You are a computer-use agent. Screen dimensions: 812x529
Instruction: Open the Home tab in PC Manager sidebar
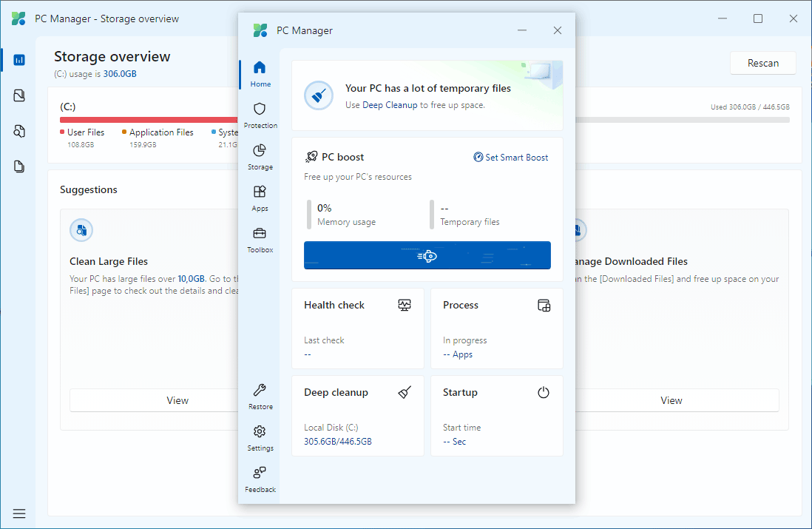coord(260,74)
